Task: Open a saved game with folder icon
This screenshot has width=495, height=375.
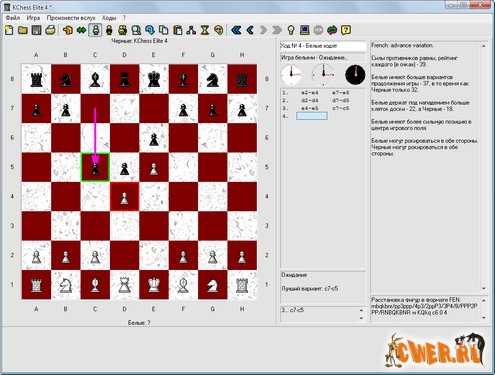Action: click(x=23, y=30)
